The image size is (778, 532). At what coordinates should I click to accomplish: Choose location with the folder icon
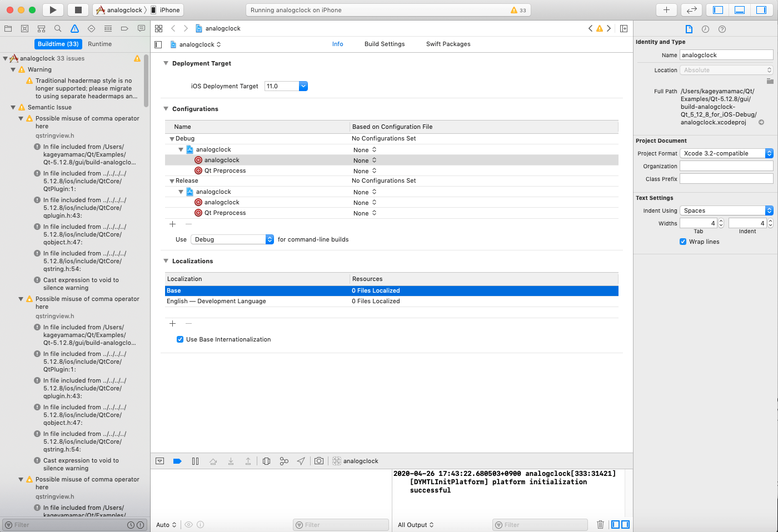click(x=770, y=81)
